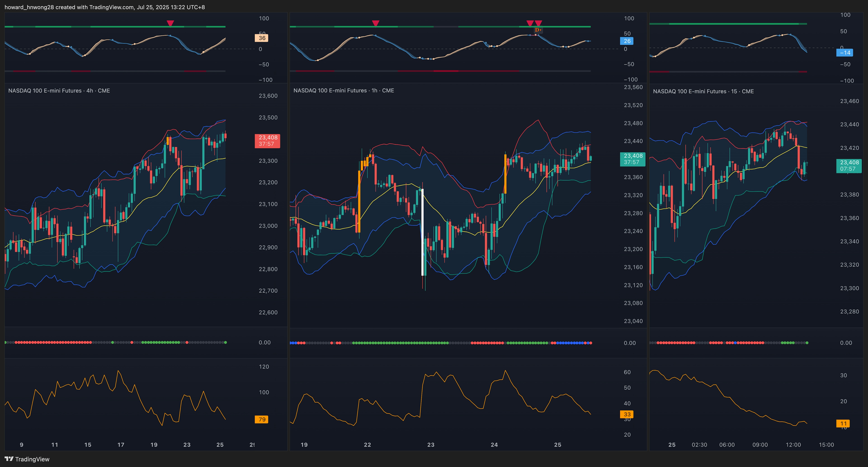Click the red triangle marker near date 22 on the 1h oscillator
Viewport: 868px width, 467px height.
tap(376, 23)
